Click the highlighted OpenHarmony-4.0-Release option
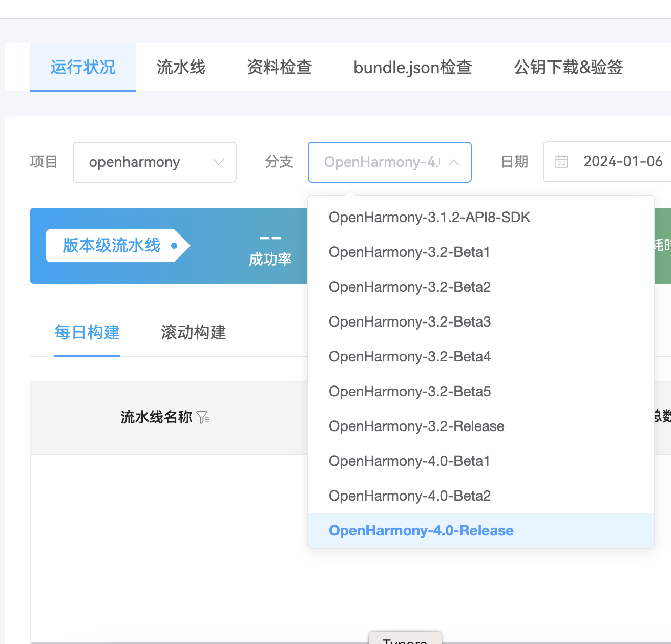 [x=481, y=531]
